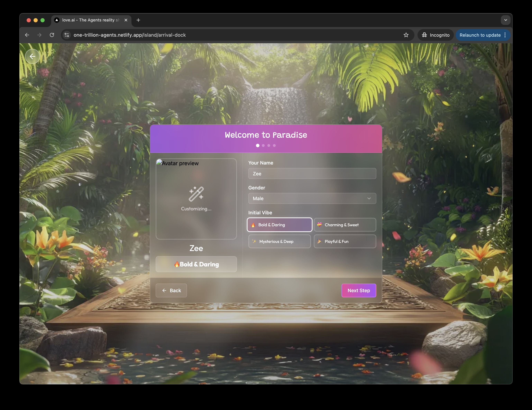Switch to the love.ai browser tab
This screenshot has height=410, width=532.
(x=91, y=20)
